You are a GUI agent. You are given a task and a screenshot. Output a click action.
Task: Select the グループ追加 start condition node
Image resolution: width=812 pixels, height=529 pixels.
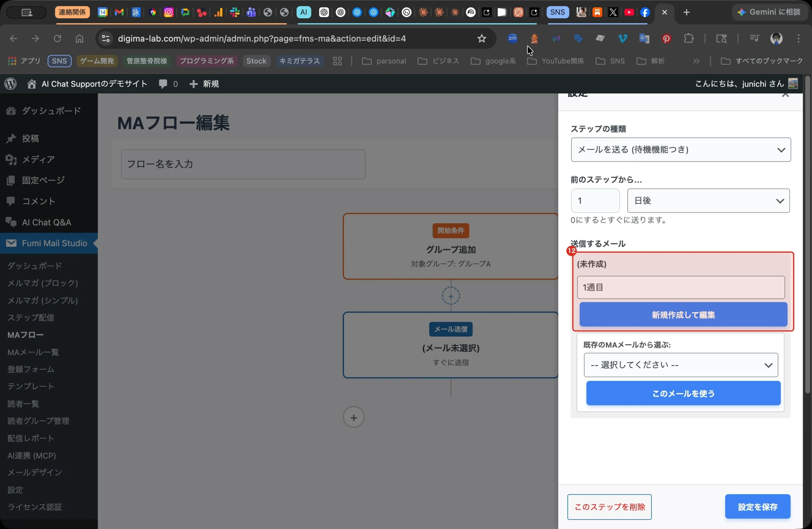[x=450, y=247]
